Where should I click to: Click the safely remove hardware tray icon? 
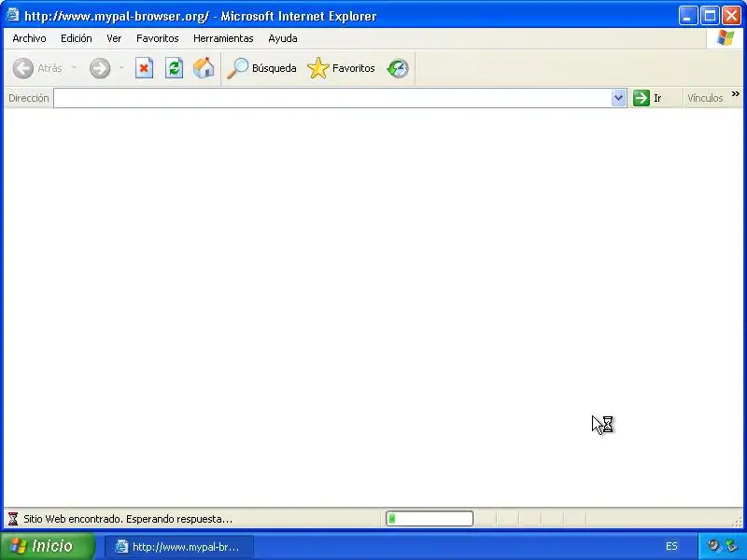click(x=731, y=546)
